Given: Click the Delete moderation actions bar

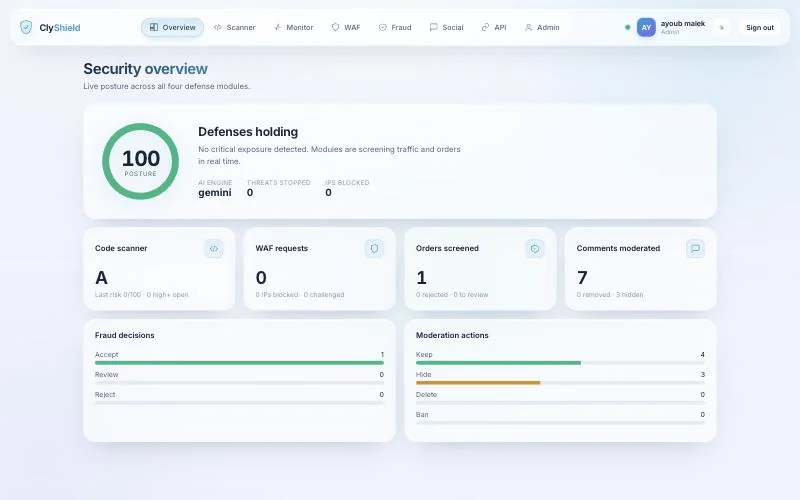Looking at the screenshot, I should (560, 403).
